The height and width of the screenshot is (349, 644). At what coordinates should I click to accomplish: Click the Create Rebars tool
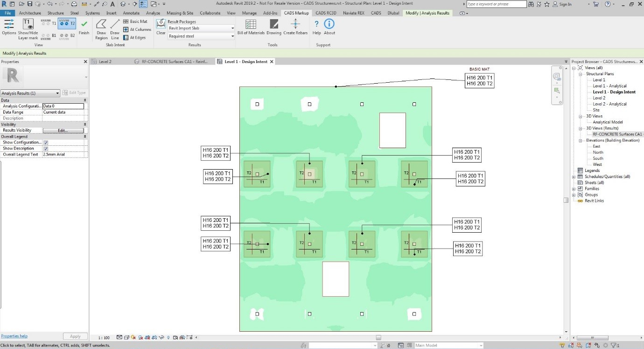click(x=295, y=28)
